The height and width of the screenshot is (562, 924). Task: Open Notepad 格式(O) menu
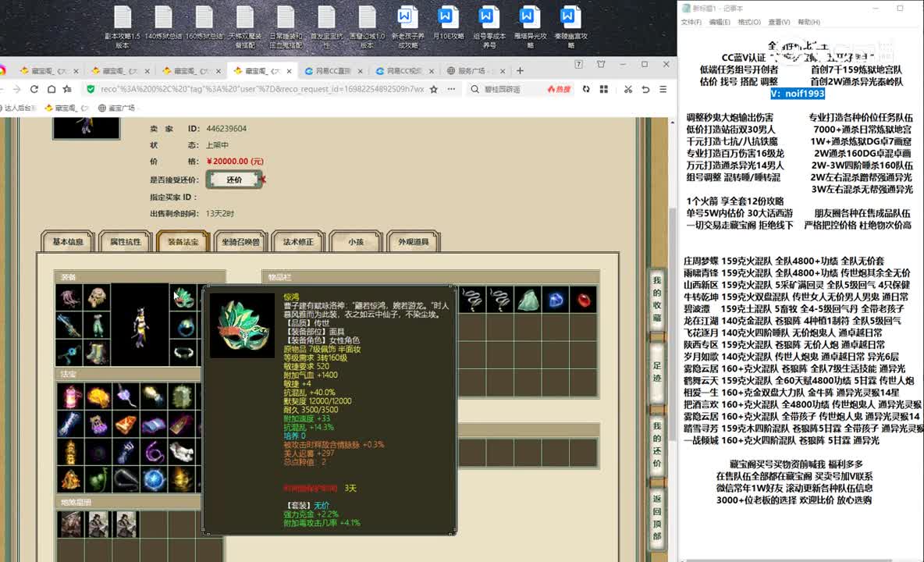tap(749, 22)
